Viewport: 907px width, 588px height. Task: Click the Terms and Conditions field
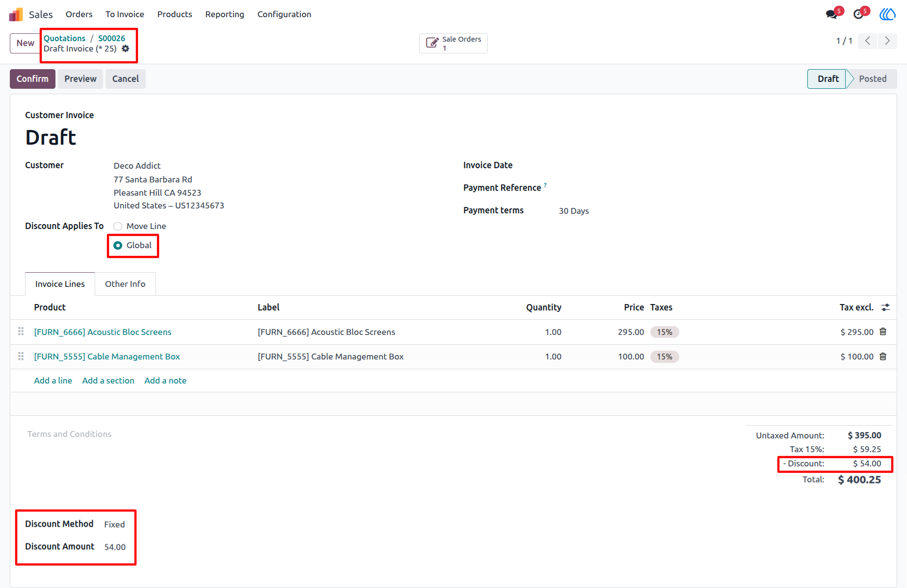[69, 434]
